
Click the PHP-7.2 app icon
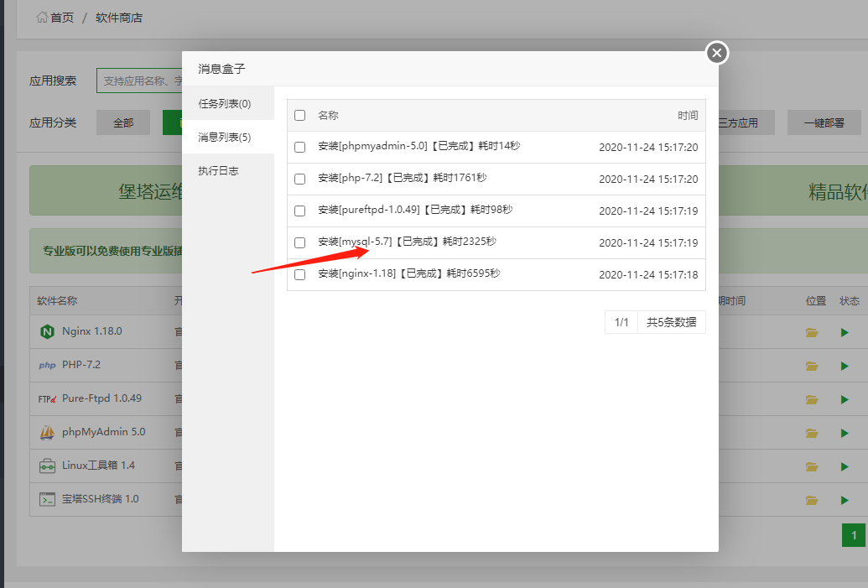click(48, 366)
